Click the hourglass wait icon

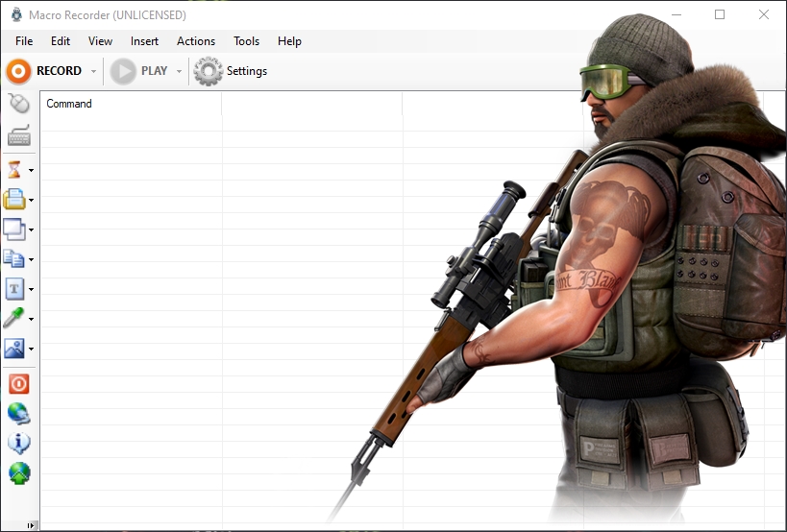coord(14,169)
